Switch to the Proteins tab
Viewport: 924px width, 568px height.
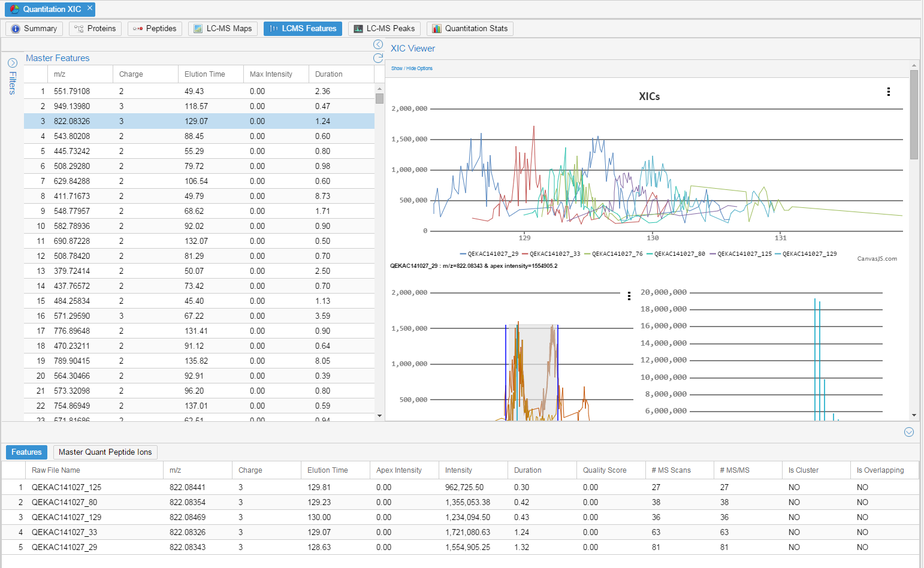click(95, 29)
